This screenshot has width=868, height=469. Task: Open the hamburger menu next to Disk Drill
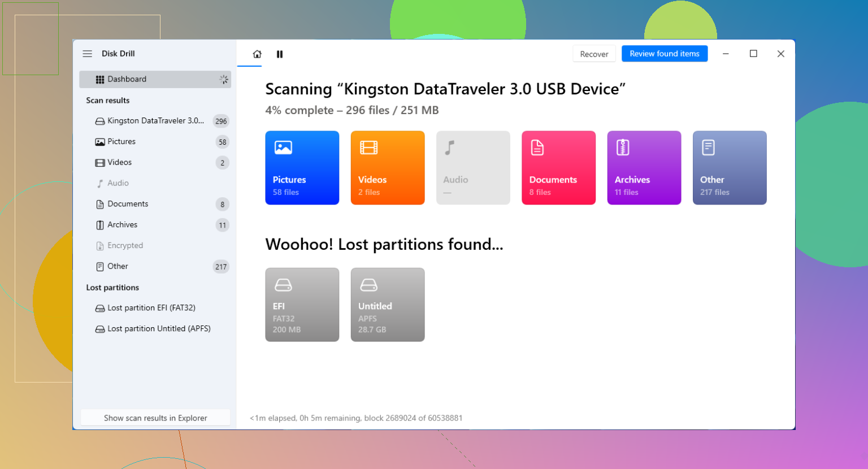click(87, 54)
